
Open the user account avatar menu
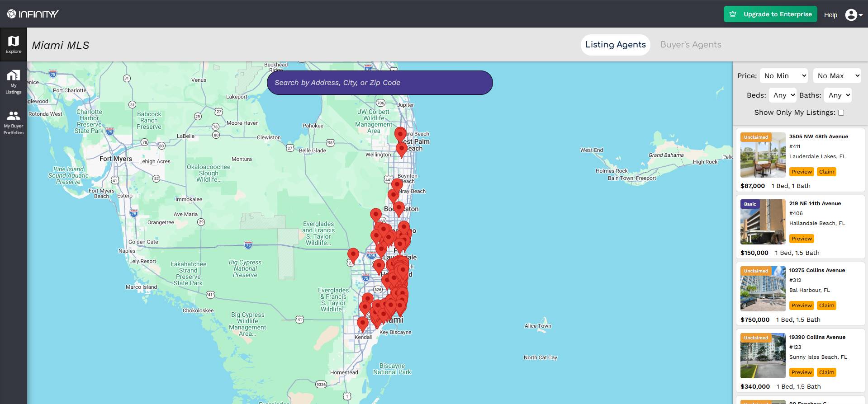pos(853,15)
